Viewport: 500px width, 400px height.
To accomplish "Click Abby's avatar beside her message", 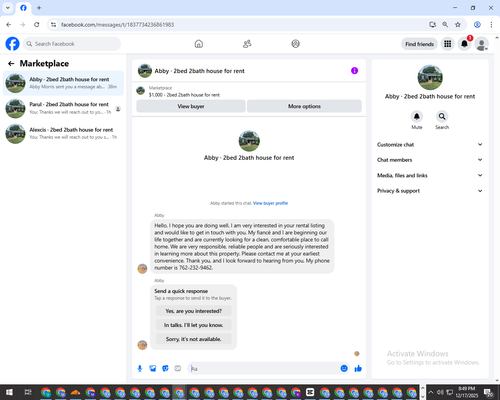I will coord(142,268).
